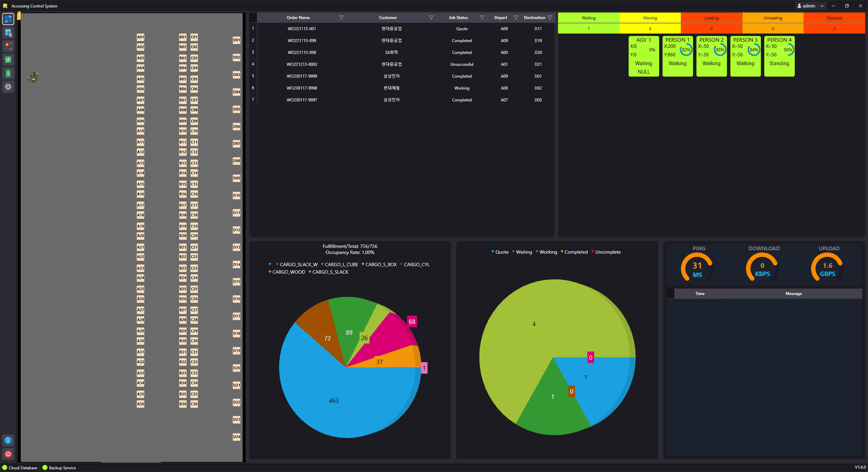Open the order schedule icon in sidebar
The width and height of the screenshot is (868, 472).
[x=8, y=33]
